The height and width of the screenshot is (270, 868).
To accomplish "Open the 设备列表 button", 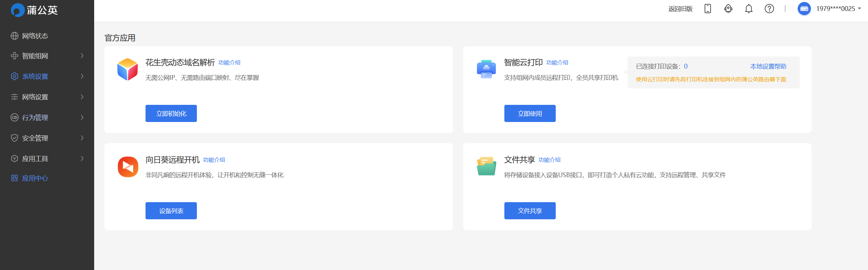I will coord(171,211).
